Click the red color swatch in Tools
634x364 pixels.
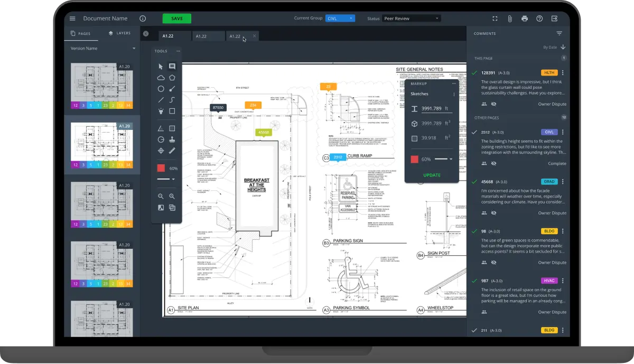click(161, 168)
